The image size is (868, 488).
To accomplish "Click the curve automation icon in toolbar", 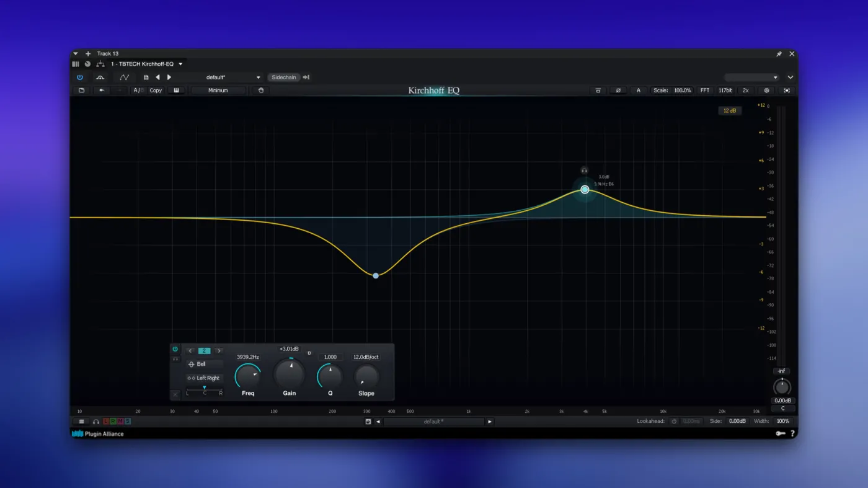I will coord(125,78).
